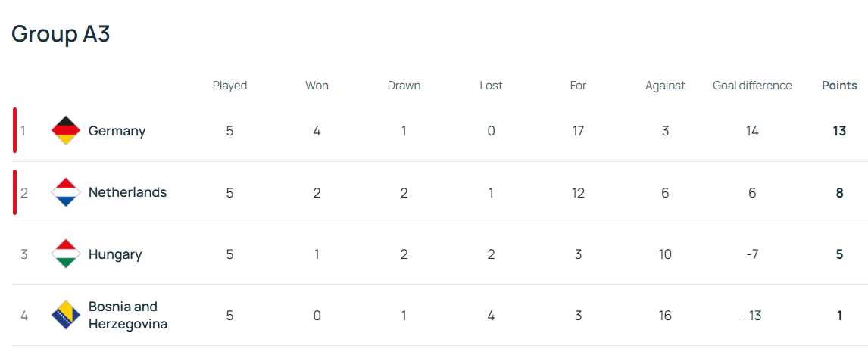Click the Played column header

coord(229,86)
